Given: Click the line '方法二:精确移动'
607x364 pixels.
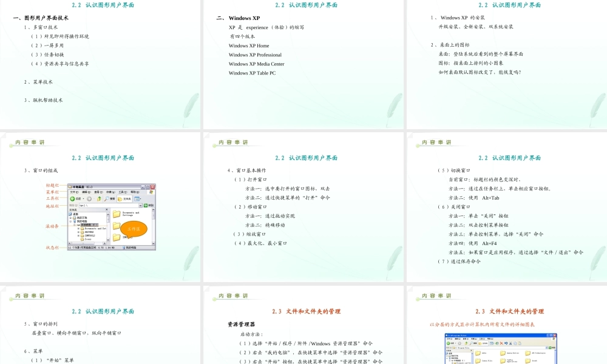Looking at the screenshot, I should coord(265,225).
